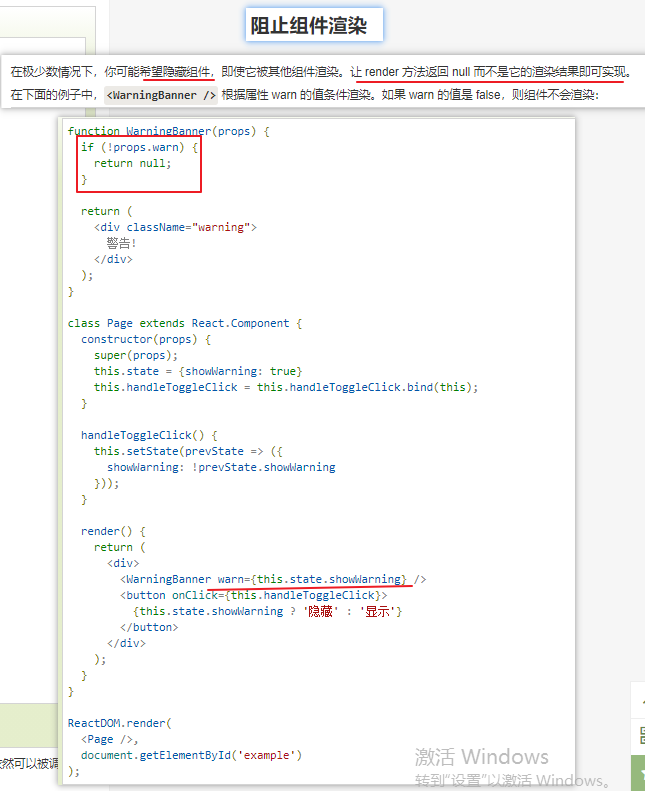Click this.state = {showWarning: true}
645x791 pixels.
click(198, 371)
